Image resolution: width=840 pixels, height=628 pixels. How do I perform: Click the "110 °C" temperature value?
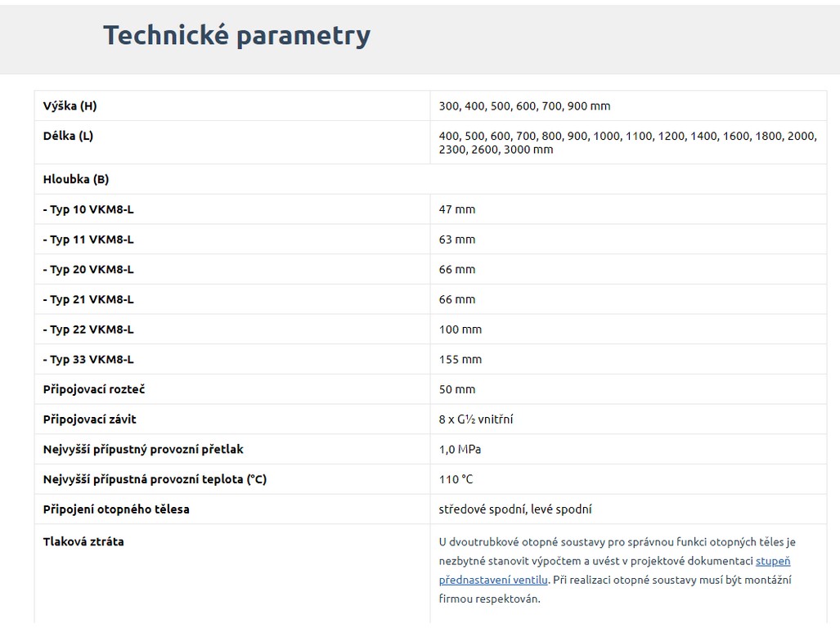pos(456,479)
